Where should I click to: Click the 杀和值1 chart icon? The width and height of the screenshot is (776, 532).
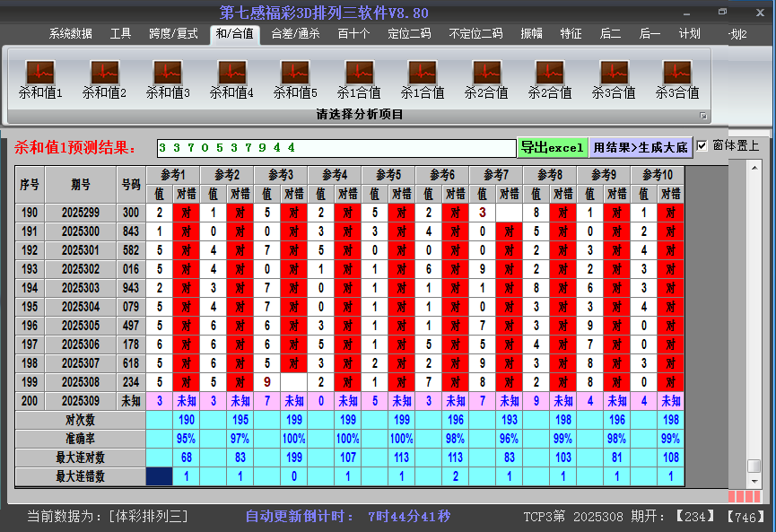pyautogui.click(x=40, y=73)
